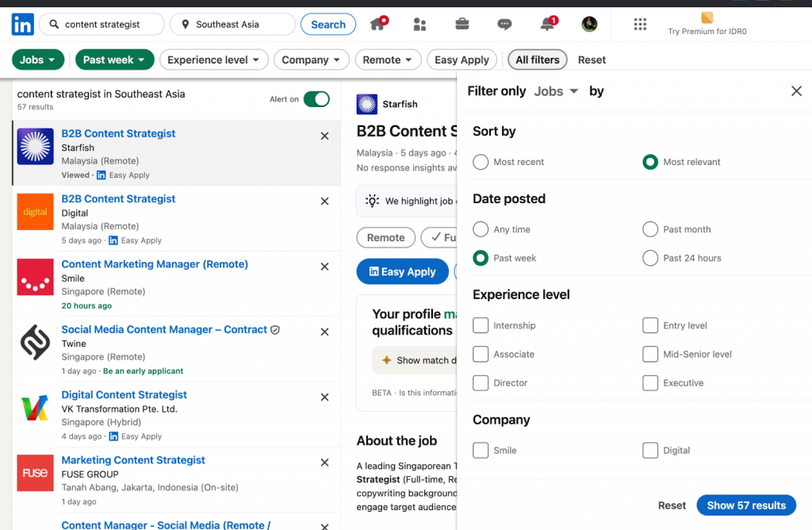The width and height of the screenshot is (812, 530).
Task: Open the apps grid icon
Action: coord(640,25)
